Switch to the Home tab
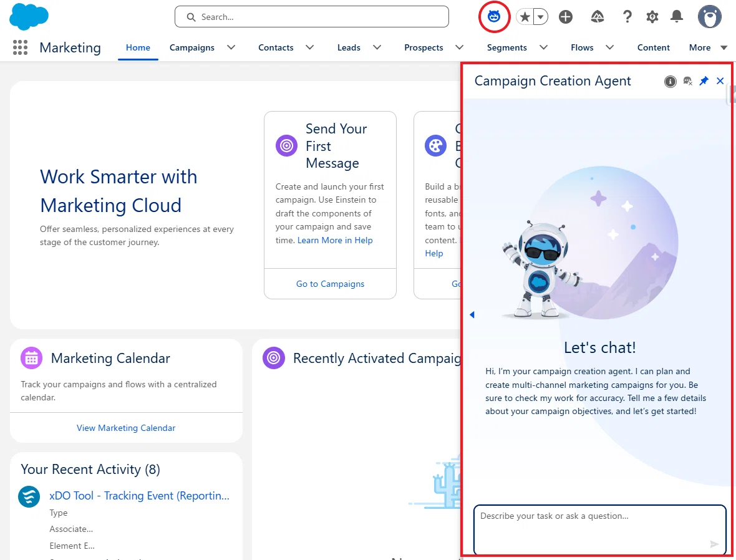The height and width of the screenshot is (560, 736). click(138, 47)
